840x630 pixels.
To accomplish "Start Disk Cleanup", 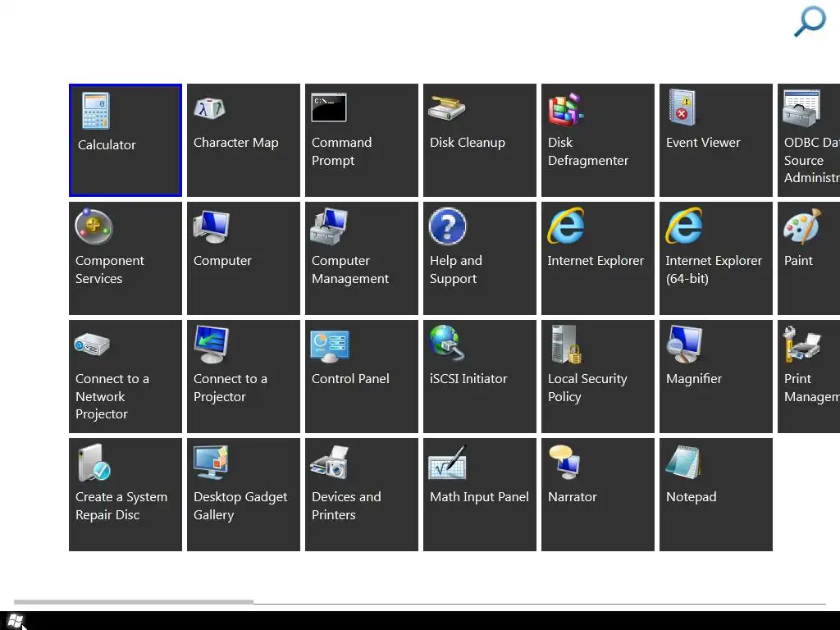I will tap(480, 140).
